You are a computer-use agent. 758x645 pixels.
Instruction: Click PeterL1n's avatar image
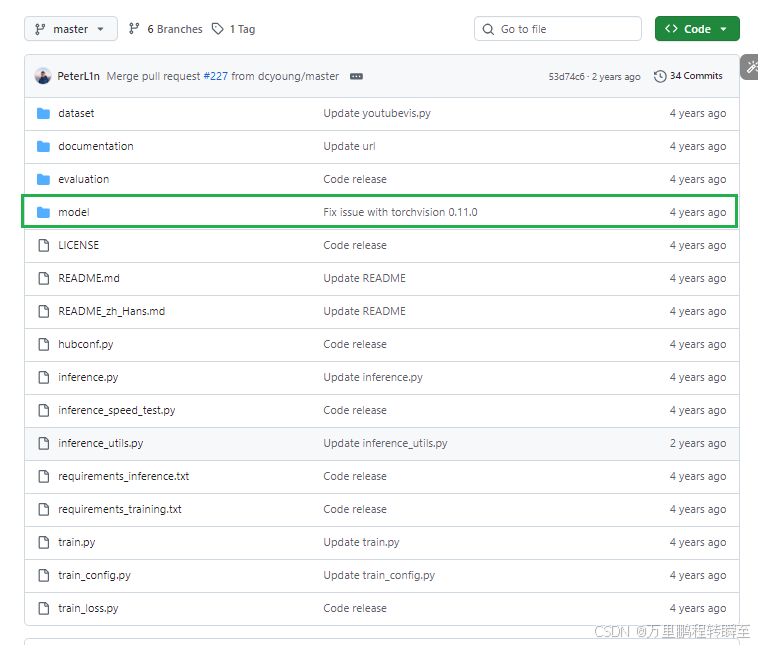tap(43, 76)
